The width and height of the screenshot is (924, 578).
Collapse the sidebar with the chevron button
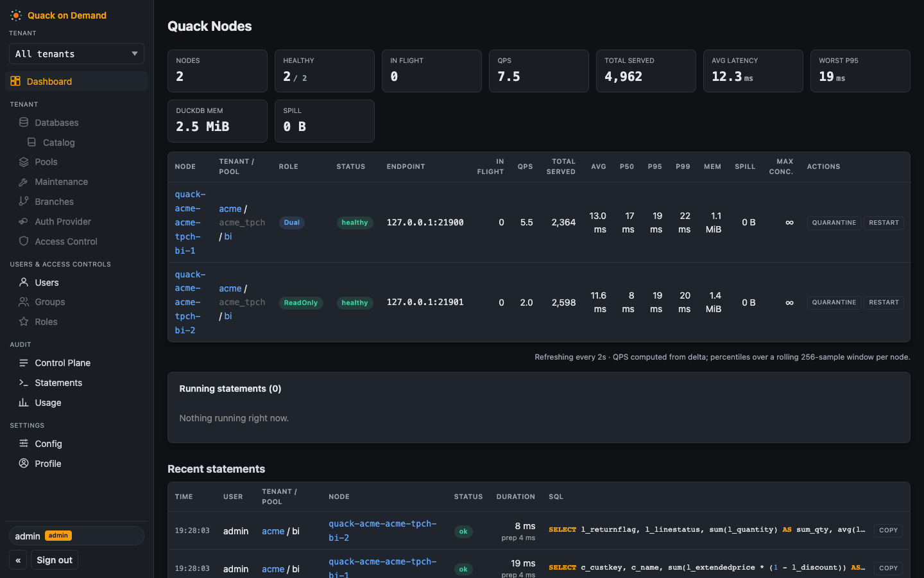18,560
